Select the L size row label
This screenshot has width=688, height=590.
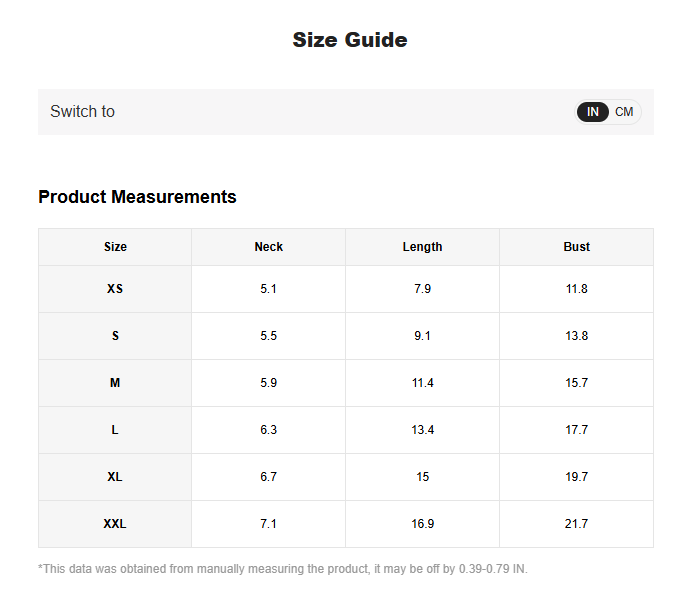(x=115, y=430)
